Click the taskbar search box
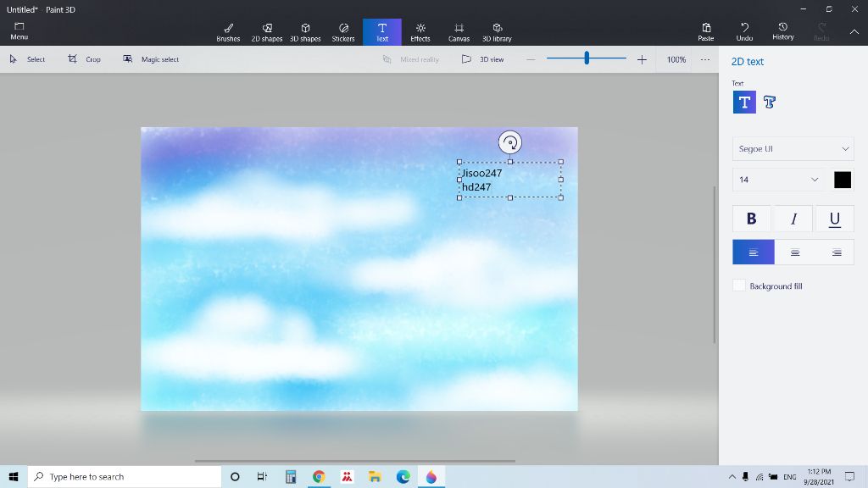 tap(125, 476)
